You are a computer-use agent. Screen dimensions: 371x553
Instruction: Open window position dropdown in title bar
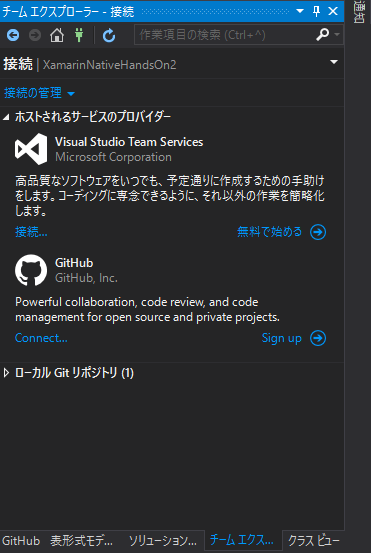(x=300, y=11)
